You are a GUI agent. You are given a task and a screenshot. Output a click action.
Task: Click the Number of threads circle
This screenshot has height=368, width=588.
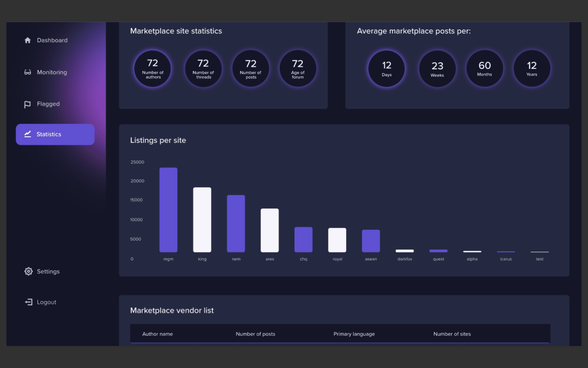point(203,69)
